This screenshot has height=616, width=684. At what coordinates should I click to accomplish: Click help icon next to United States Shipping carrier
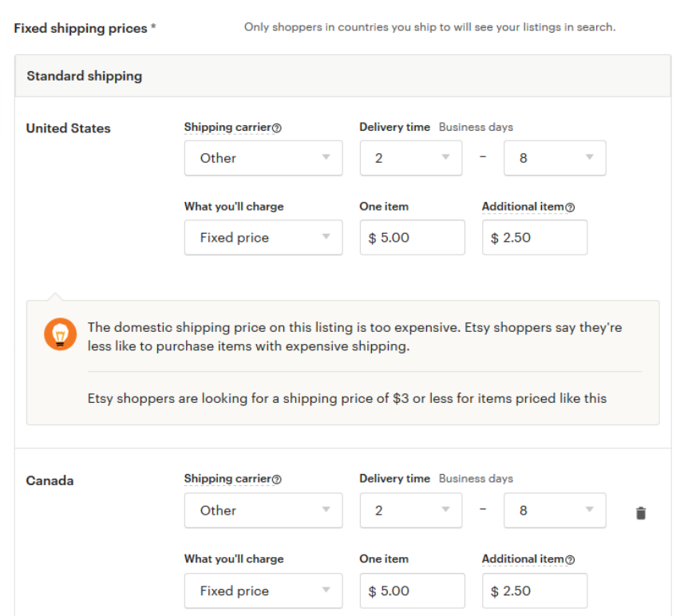coord(277,128)
